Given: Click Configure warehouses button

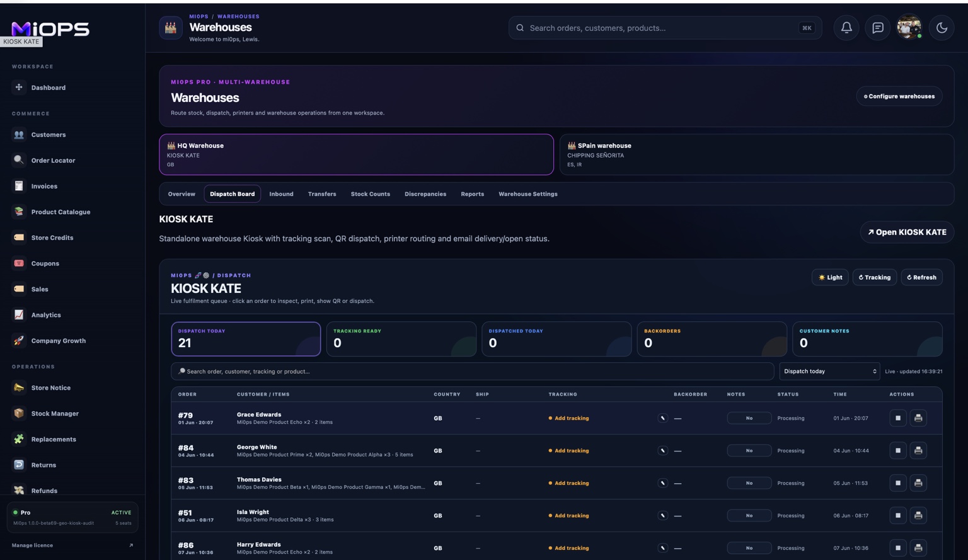Looking at the screenshot, I should [899, 96].
